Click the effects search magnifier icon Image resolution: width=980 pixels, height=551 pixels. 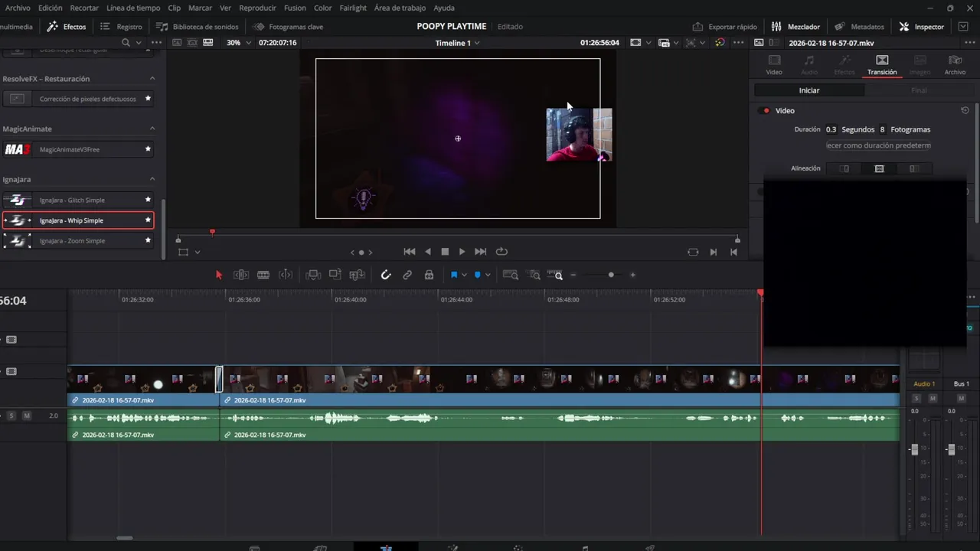pos(126,43)
